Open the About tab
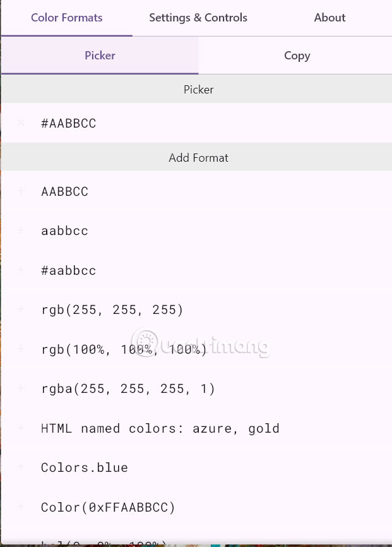 pos(329,18)
